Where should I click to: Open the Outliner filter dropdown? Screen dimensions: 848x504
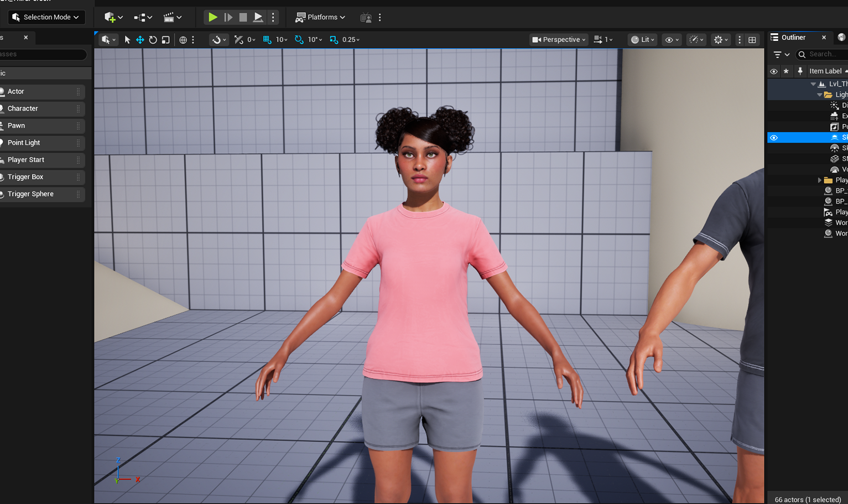782,54
